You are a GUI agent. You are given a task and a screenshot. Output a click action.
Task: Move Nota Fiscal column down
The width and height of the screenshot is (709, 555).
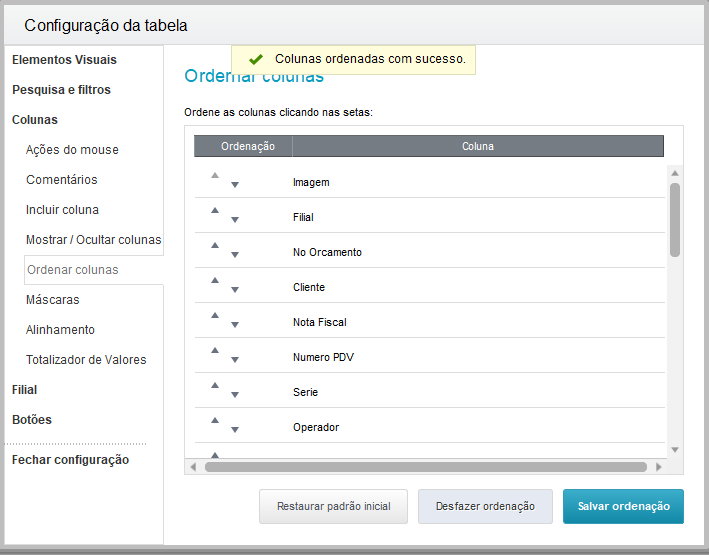click(x=235, y=324)
